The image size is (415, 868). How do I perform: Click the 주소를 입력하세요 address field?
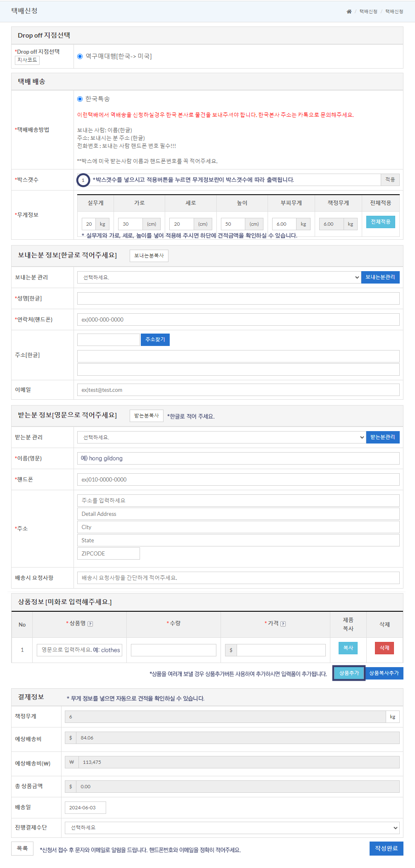[238, 501]
